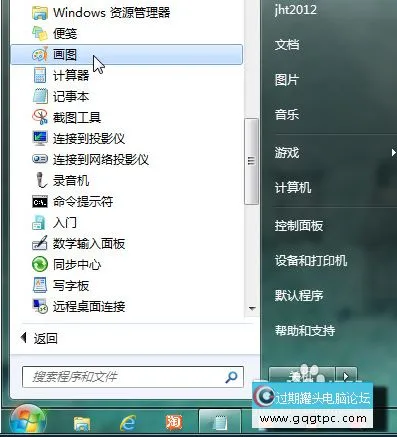The image size is (397, 437).
Task: Open 默认程序 default programs
Action: click(299, 295)
